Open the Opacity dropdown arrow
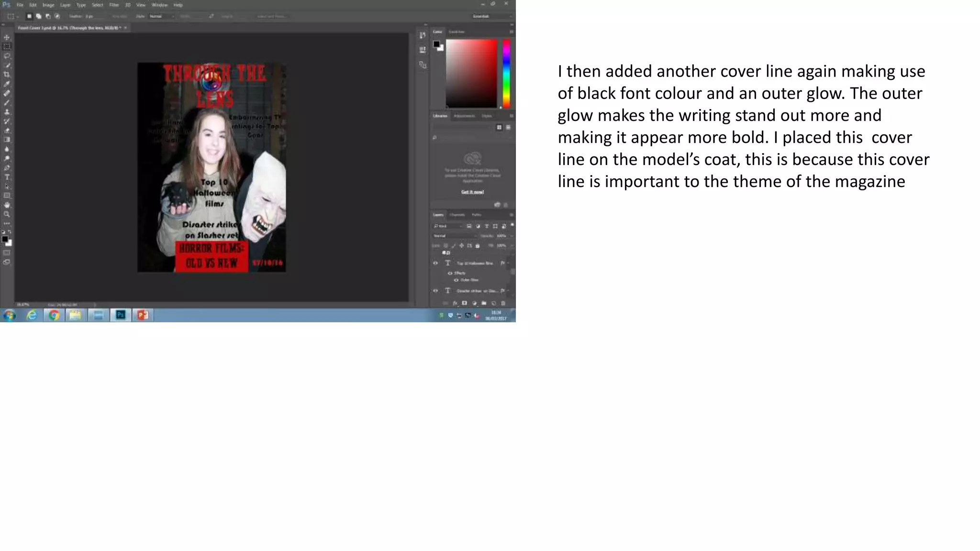 point(511,236)
